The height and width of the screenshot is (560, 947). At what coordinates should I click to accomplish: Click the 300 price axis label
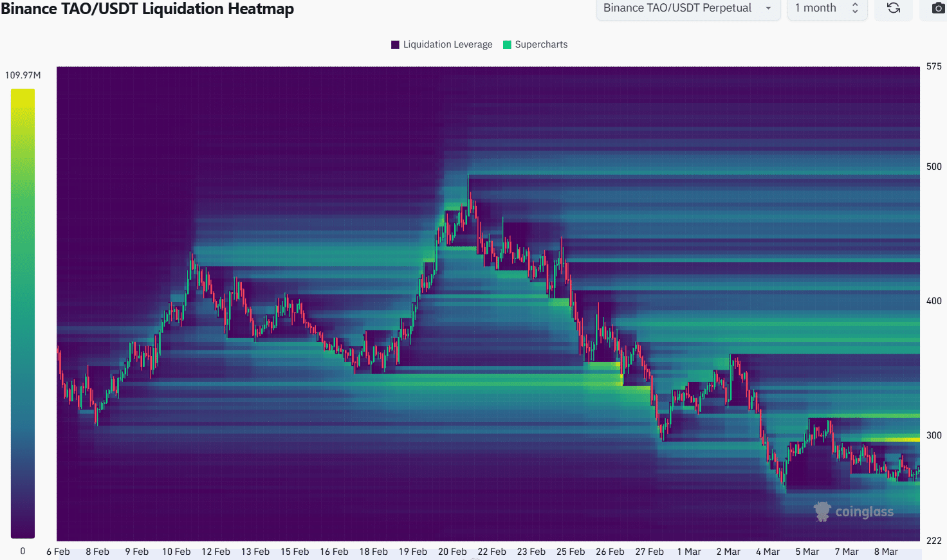coord(934,435)
